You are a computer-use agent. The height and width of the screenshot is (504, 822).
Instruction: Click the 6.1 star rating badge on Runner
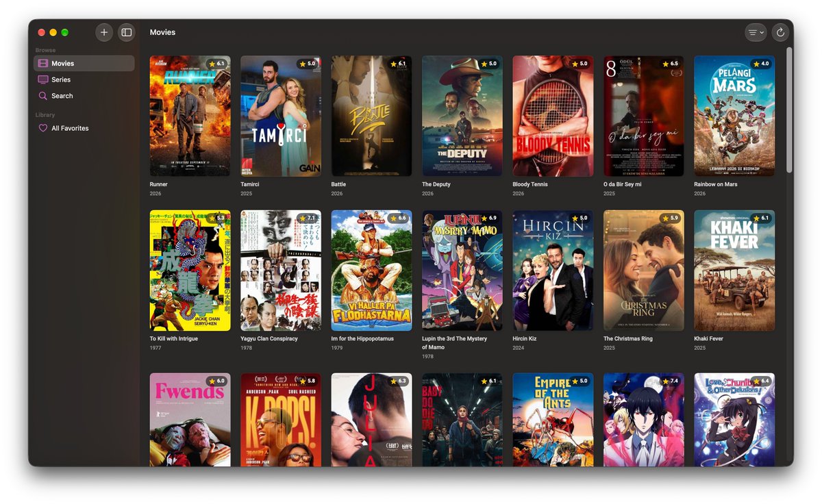(216, 64)
